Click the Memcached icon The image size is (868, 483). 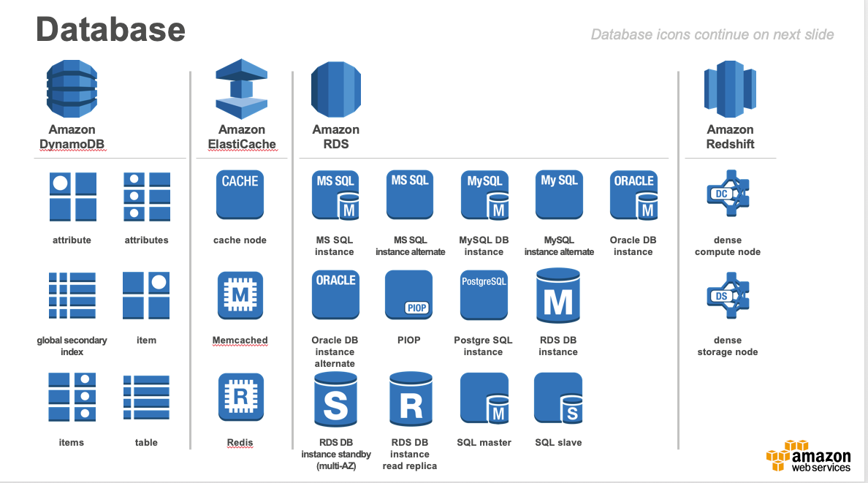(240, 295)
